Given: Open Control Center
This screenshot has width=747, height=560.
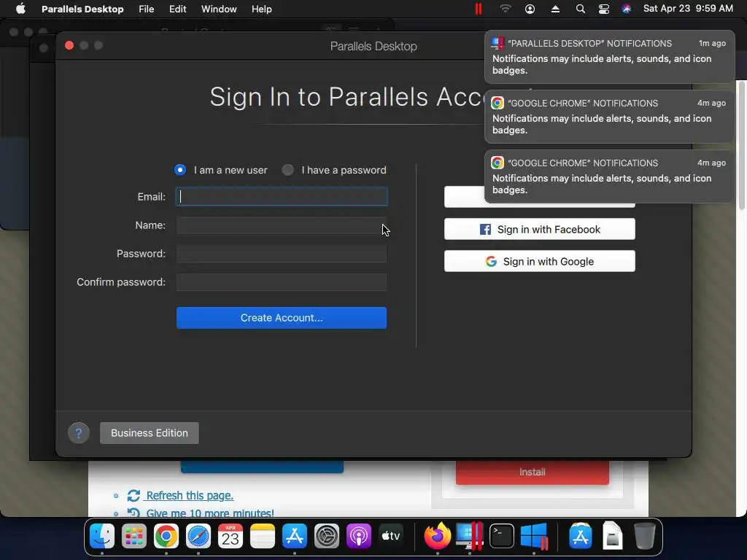Looking at the screenshot, I should tap(603, 9).
